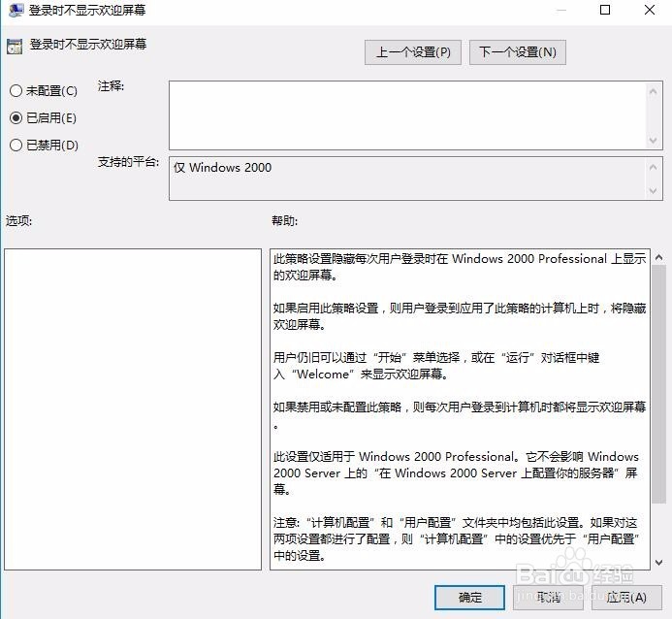Click help paragraph starting 用户仍旧可以通过
Image resolution: width=672 pixels, height=619 pixels.
[x=436, y=366]
